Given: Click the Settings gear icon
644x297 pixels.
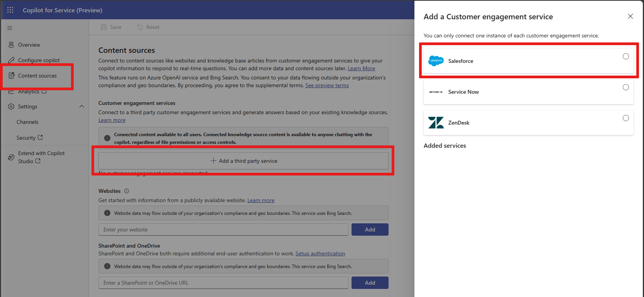Looking at the screenshot, I should 11,106.
